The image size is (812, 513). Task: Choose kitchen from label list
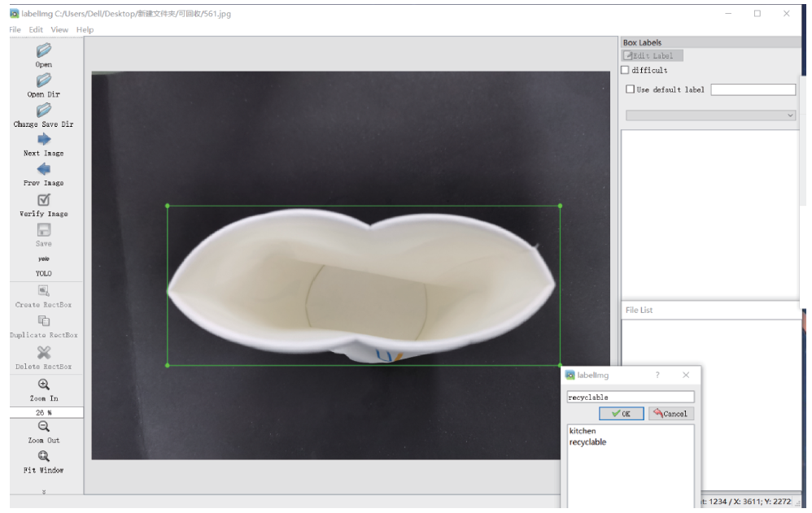pos(583,431)
